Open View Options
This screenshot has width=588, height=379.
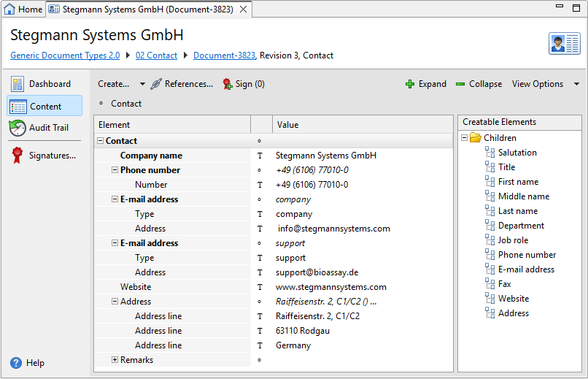tap(538, 84)
